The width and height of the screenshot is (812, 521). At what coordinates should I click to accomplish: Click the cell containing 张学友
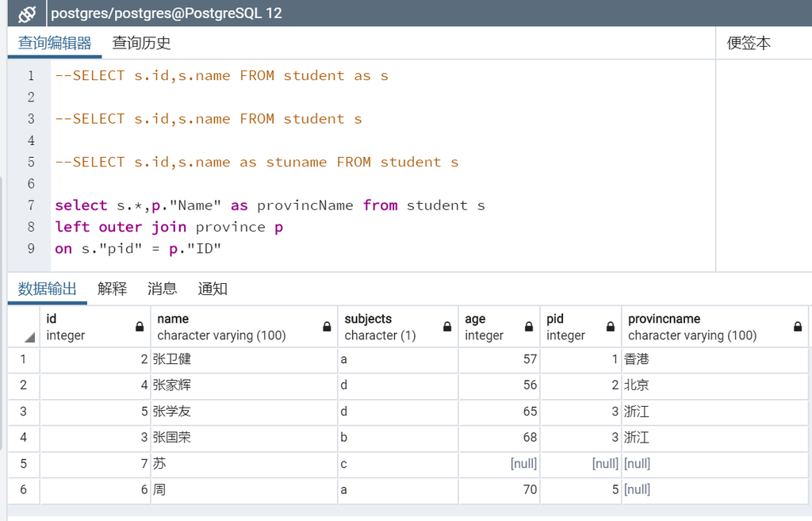tap(244, 412)
